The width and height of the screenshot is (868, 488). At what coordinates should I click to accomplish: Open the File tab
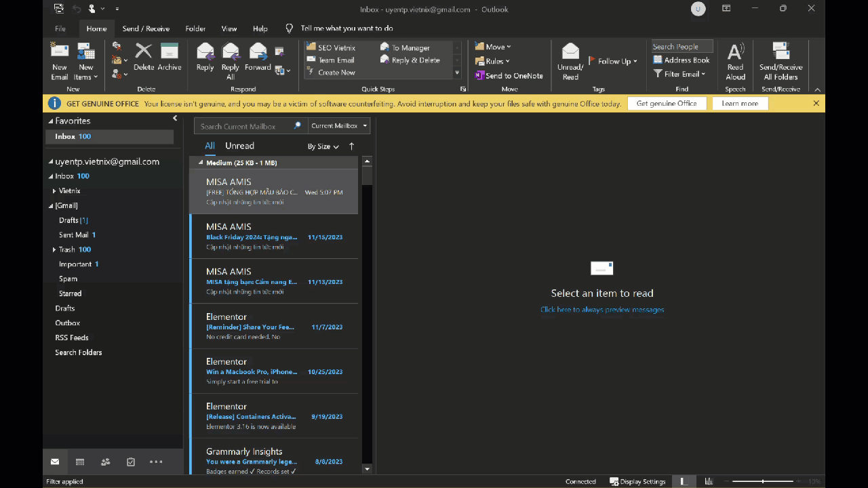pos(60,28)
